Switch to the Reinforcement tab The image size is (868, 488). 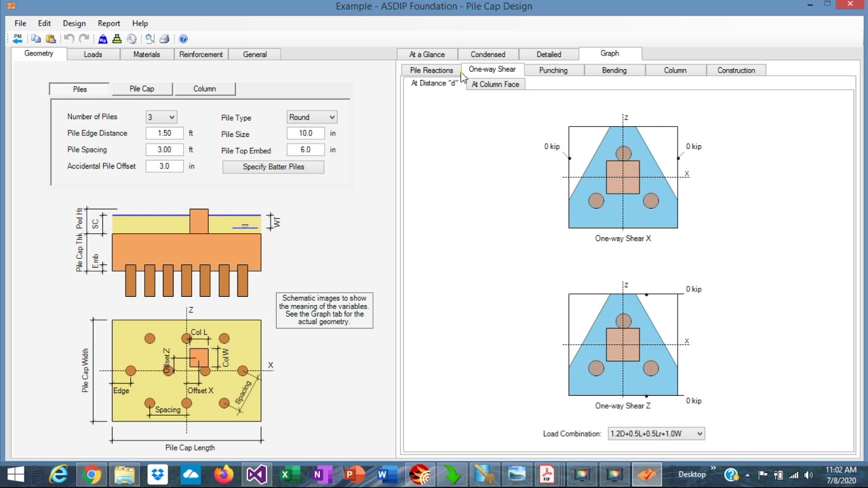pyautogui.click(x=201, y=54)
